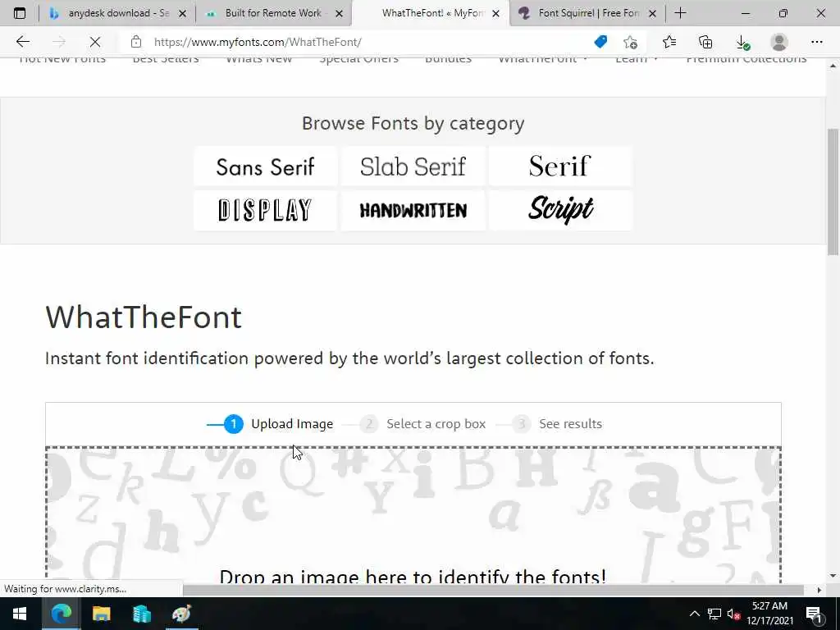Stop loading the page with the X button
Screen dimensions: 840x630
[x=95, y=42]
